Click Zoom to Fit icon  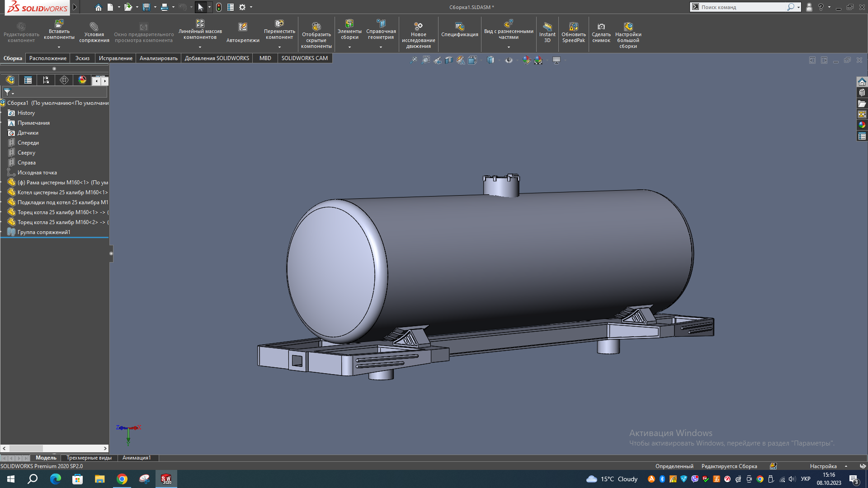pos(414,60)
